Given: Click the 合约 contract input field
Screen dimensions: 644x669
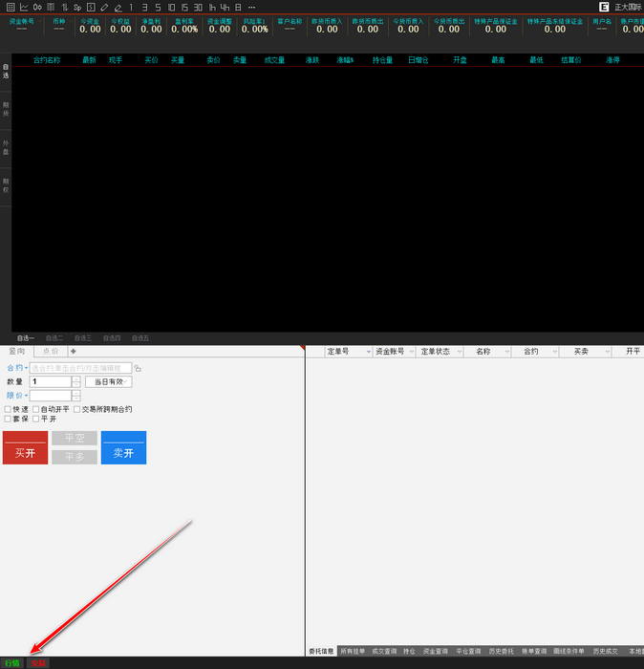Looking at the screenshot, I should click(80, 368).
